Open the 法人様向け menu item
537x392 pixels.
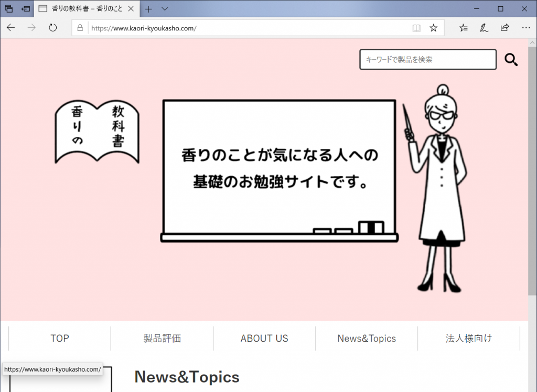[x=469, y=338]
